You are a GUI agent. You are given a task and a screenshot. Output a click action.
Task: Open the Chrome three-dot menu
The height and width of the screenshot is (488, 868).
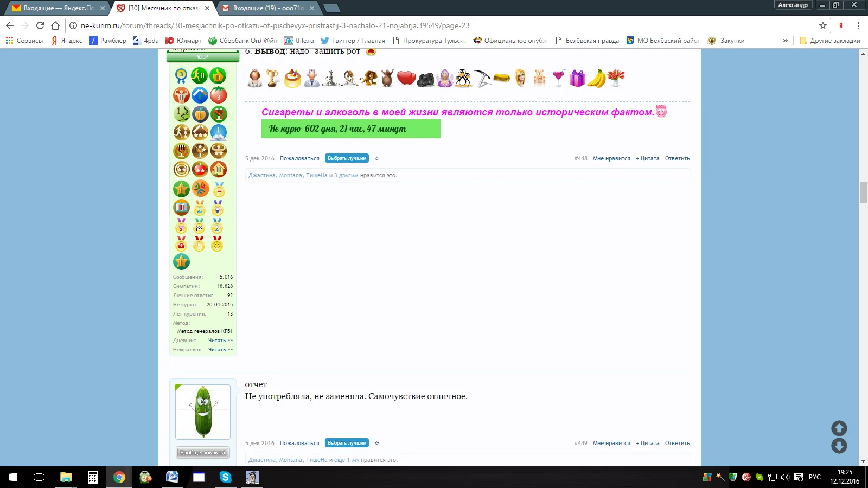[858, 25]
